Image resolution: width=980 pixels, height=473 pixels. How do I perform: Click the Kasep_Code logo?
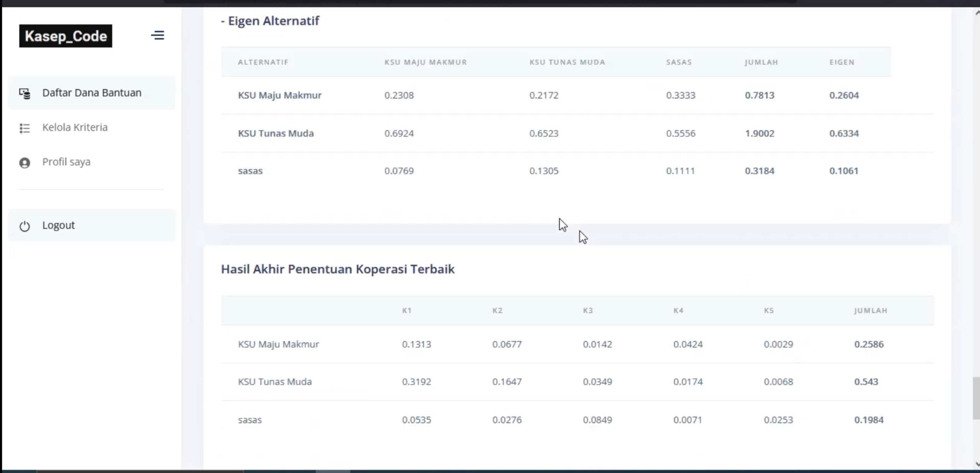click(x=66, y=36)
